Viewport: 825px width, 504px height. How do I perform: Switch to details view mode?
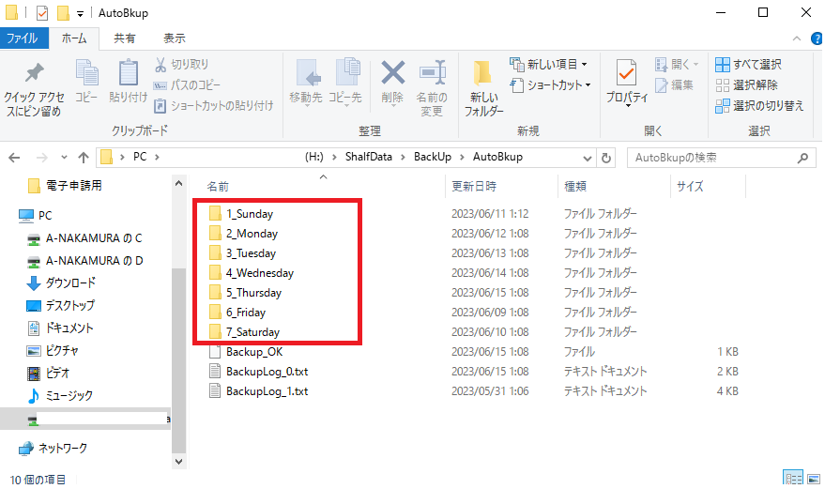click(791, 480)
